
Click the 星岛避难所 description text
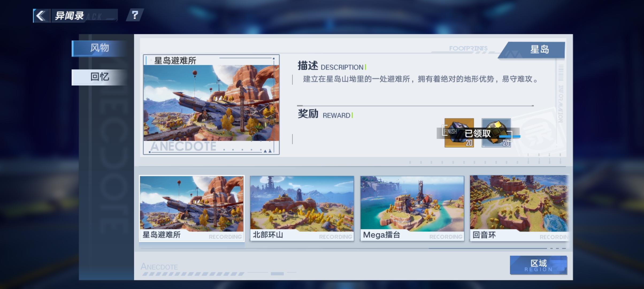click(420, 79)
